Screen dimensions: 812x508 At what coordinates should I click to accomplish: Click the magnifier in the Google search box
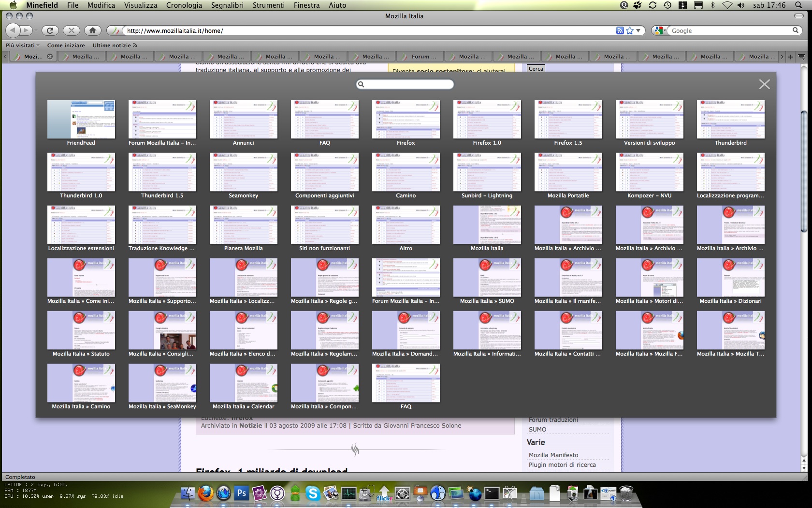795,30
